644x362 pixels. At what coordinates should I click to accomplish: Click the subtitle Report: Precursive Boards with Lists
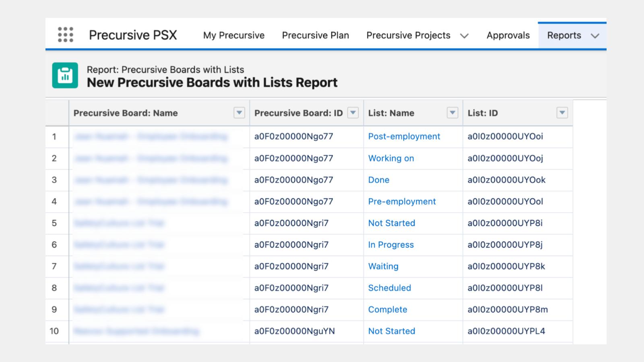(x=165, y=70)
